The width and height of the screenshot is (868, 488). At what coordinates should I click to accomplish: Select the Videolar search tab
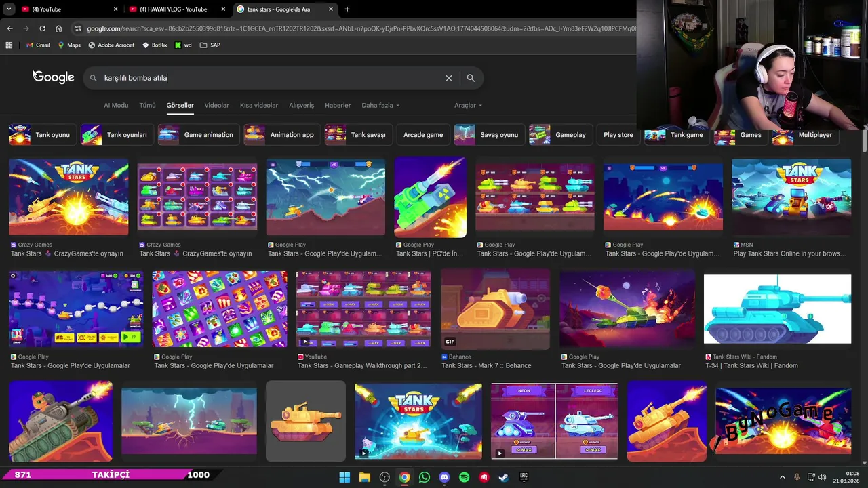pyautogui.click(x=217, y=106)
